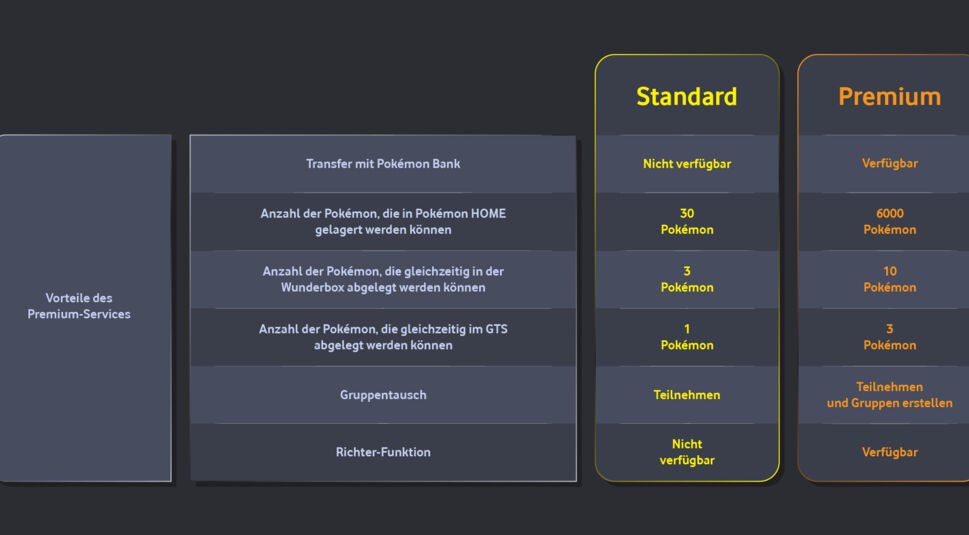Click Standard's Nicht verfügbar for Pokémon Bank transfer

click(x=686, y=163)
